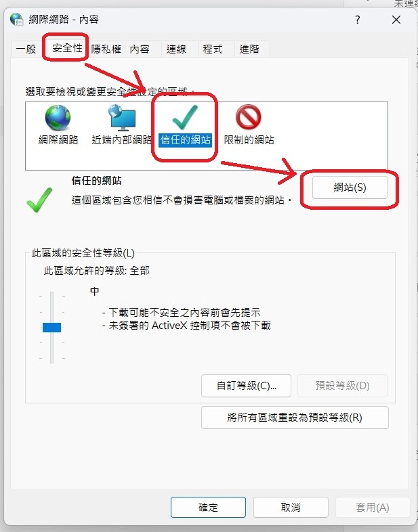Go to the 連線 tab
418x532 pixels.
(176, 49)
